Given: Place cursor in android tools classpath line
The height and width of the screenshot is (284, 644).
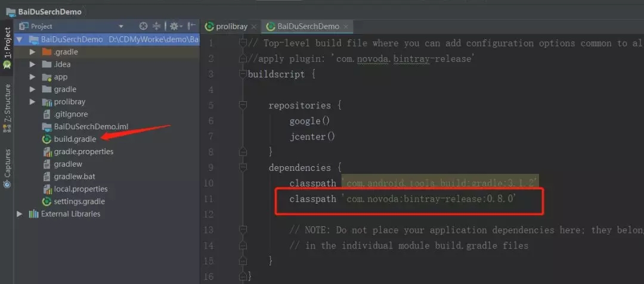Looking at the screenshot, I should click(414, 183).
